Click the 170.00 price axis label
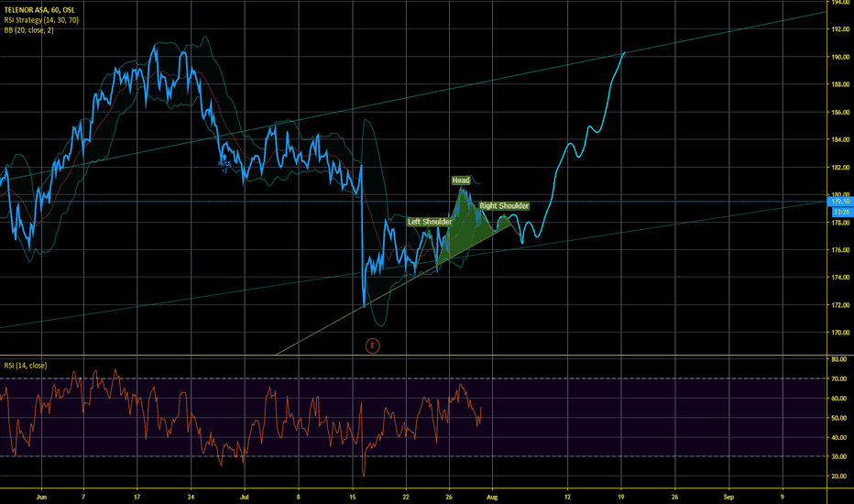The width and height of the screenshot is (854, 504). point(840,333)
